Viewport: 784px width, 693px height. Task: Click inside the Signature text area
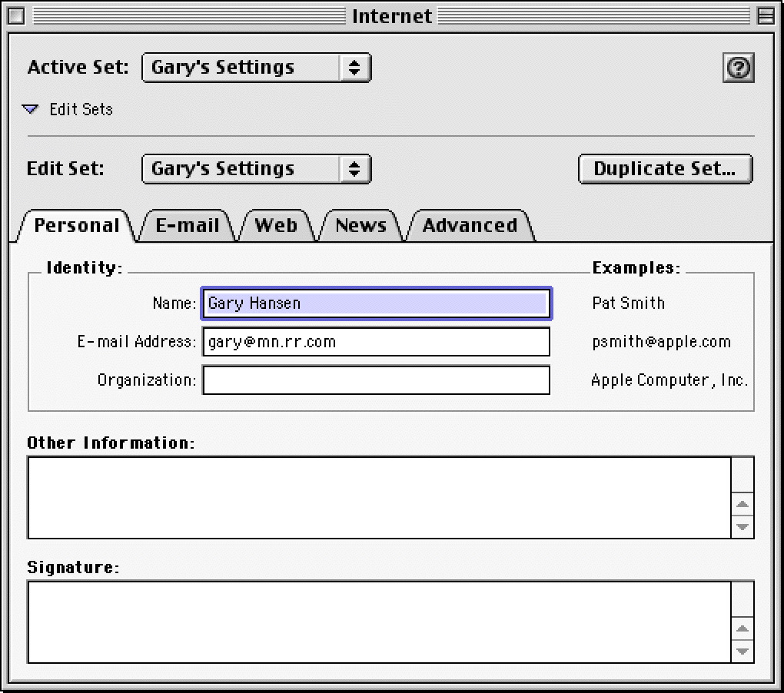pyautogui.click(x=380, y=622)
